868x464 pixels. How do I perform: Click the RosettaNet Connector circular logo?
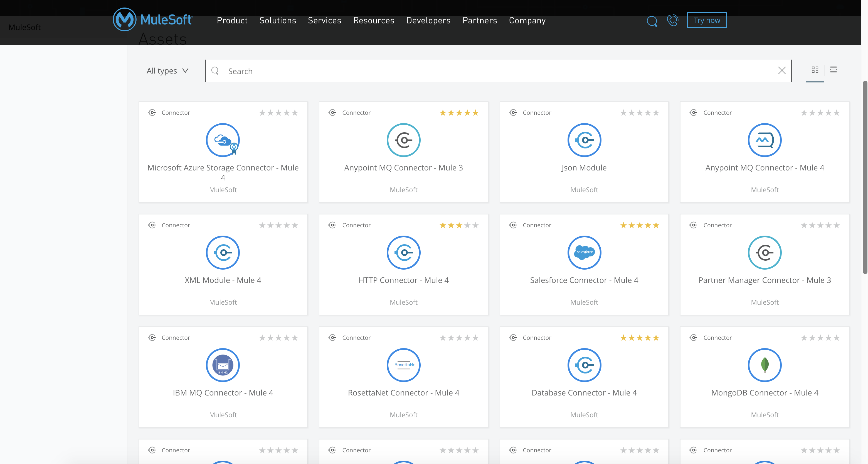point(403,365)
